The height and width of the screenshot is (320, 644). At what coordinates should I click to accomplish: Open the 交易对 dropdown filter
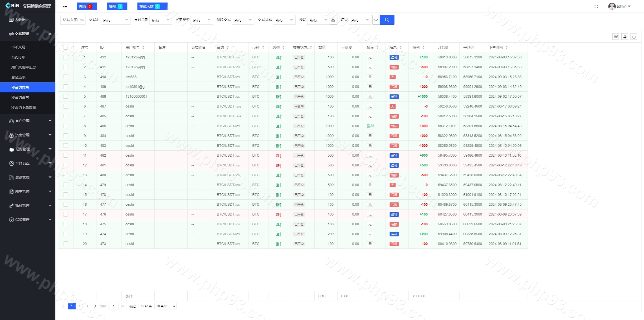115,20
